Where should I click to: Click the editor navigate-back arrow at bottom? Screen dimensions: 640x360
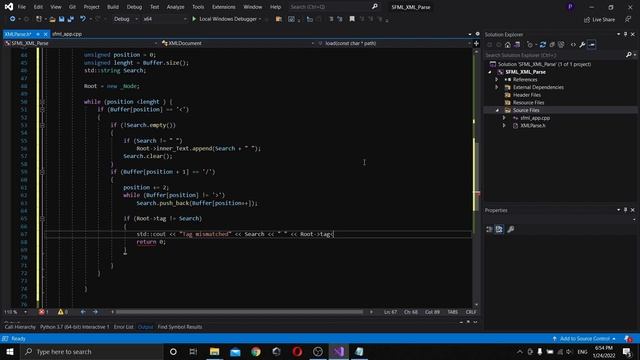pyautogui.click(x=83, y=312)
